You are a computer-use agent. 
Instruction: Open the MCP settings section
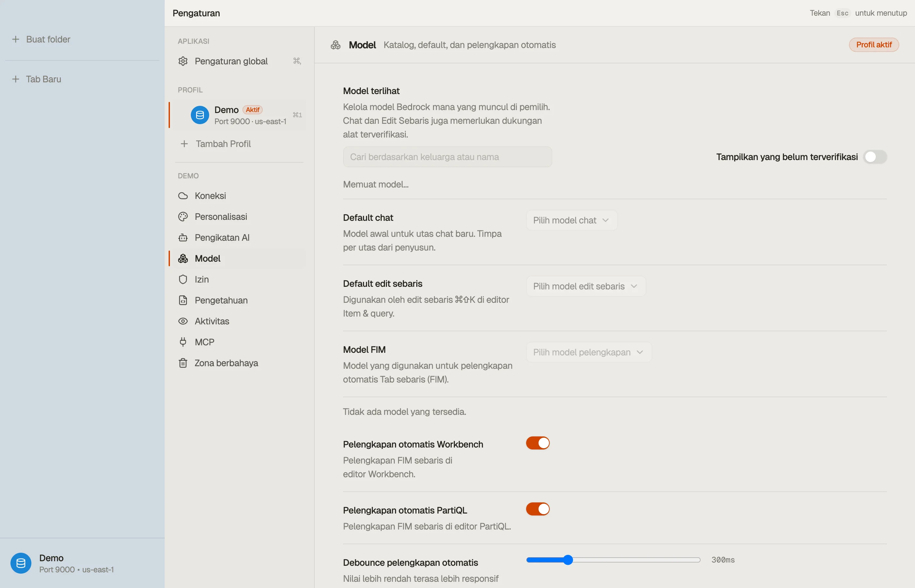(x=240, y=342)
